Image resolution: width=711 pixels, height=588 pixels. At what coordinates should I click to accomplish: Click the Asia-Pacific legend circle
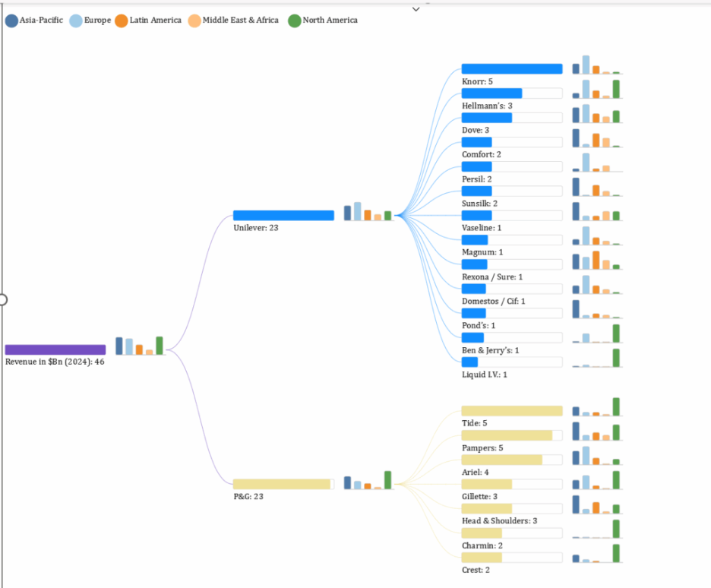click(11, 21)
